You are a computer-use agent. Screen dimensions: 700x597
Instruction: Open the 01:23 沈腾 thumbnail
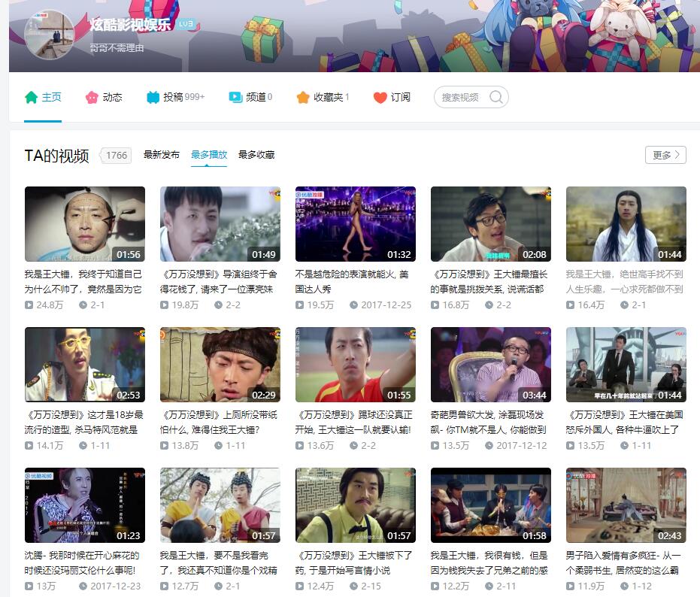(85, 505)
